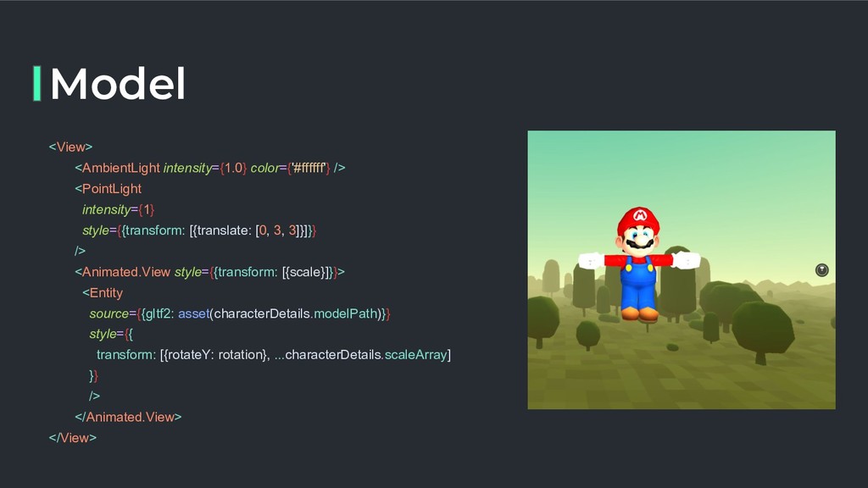The height and width of the screenshot is (488, 868).
Task: Click the "[{scale}]" transform value
Action: (x=307, y=272)
